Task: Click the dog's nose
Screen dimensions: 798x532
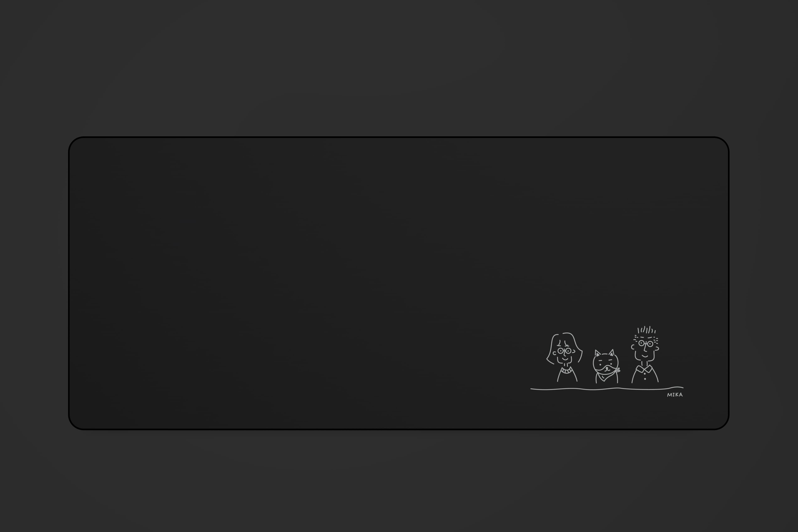Action: 607,368
